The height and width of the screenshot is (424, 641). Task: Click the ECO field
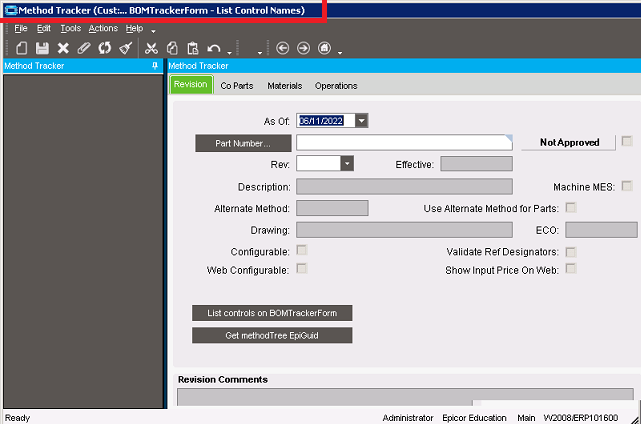point(601,230)
